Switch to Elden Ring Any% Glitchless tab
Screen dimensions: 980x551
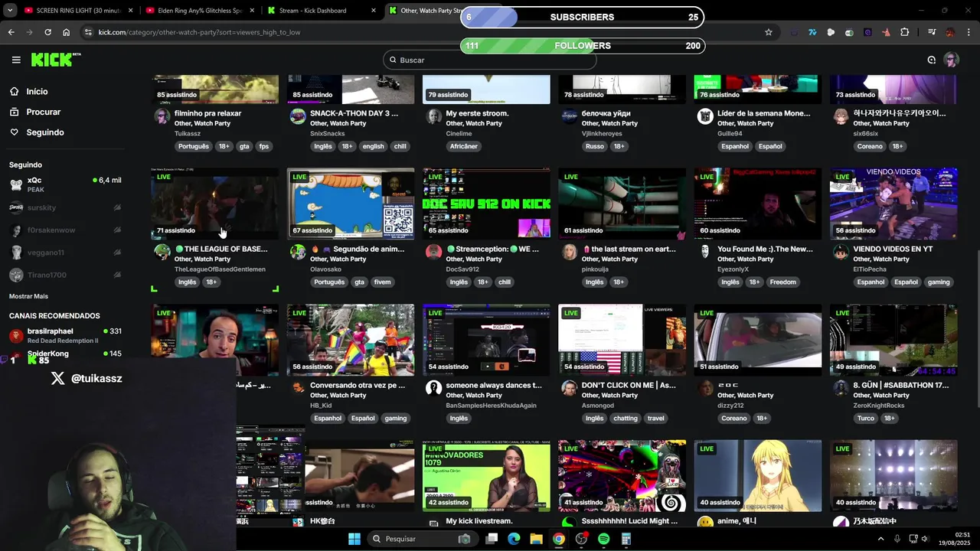pyautogui.click(x=199, y=11)
